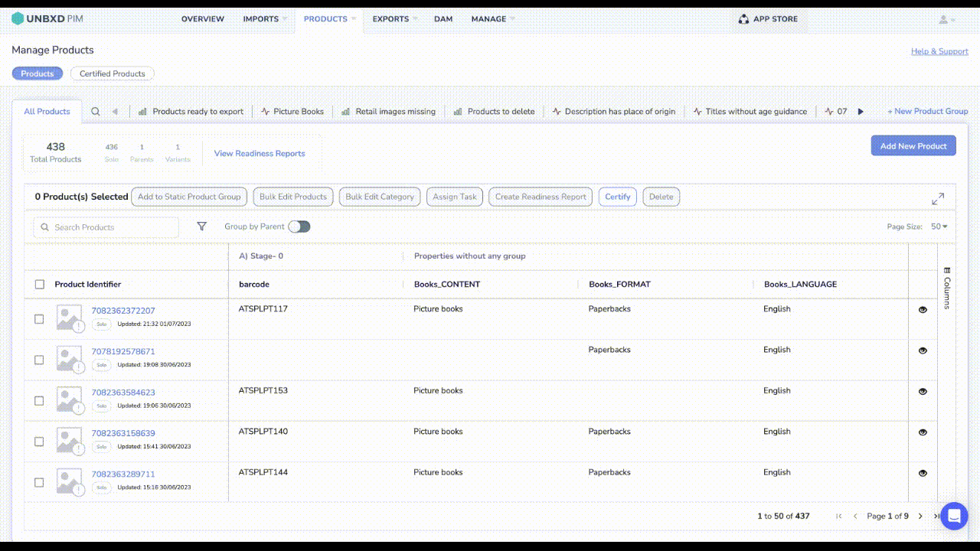Select the Picture Books product group tab
980x551 pixels.
292,111
